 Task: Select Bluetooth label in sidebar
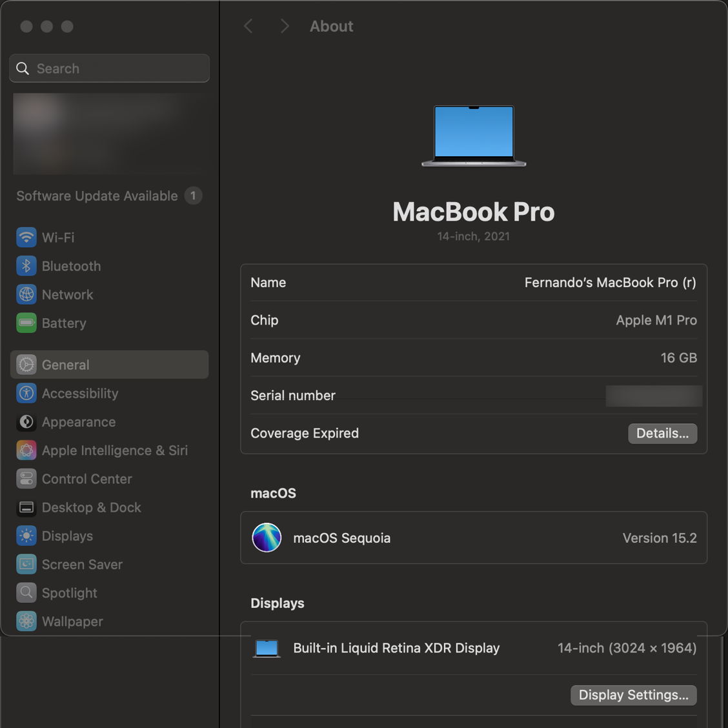(72, 266)
